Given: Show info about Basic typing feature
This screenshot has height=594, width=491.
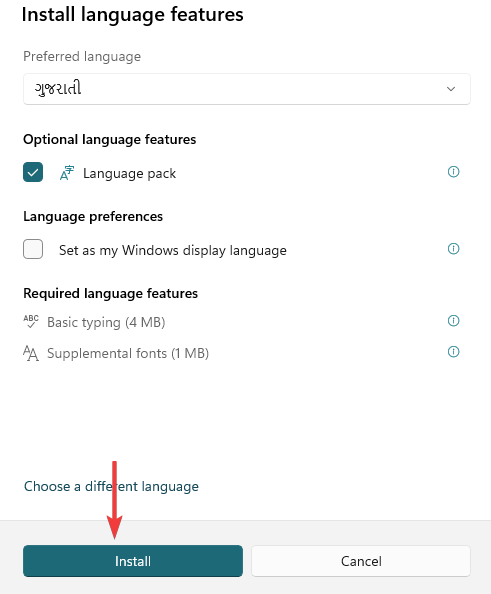Looking at the screenshot, I should [x=453, y=321].
